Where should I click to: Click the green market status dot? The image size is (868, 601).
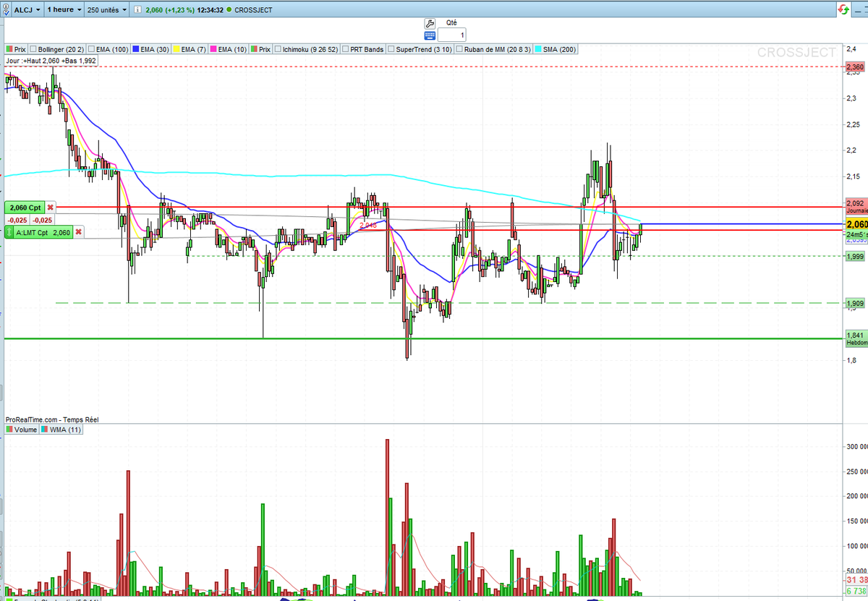[229, 10]
